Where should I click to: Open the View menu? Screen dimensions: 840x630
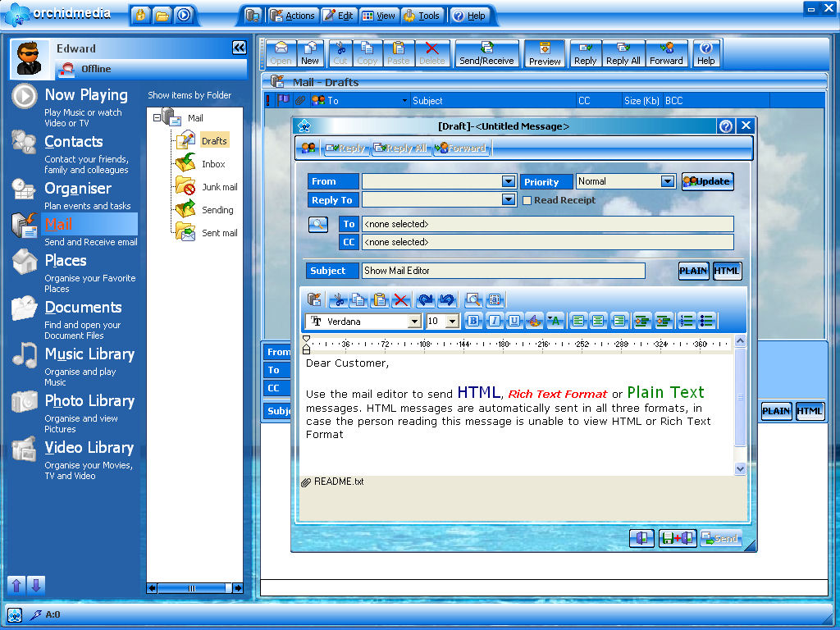tap(379, 16)
